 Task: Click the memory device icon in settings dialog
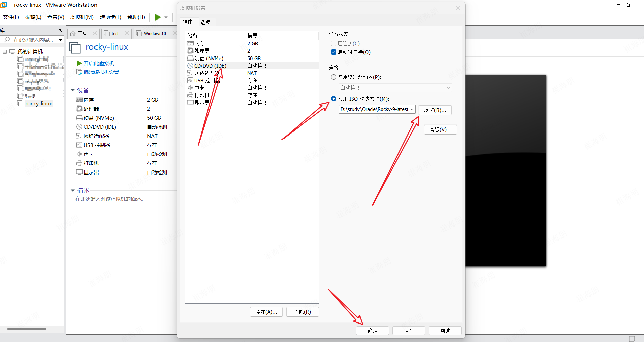[x=190, y=43]
